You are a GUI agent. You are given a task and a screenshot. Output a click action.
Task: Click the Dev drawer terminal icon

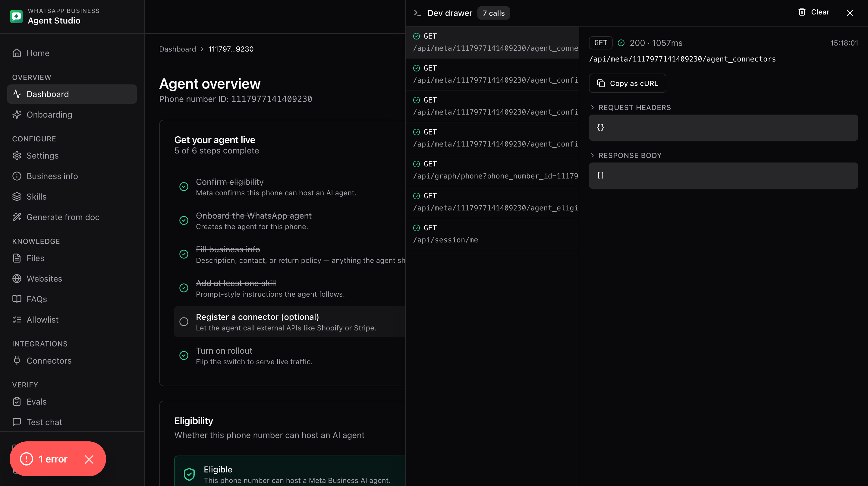point(417,13)
